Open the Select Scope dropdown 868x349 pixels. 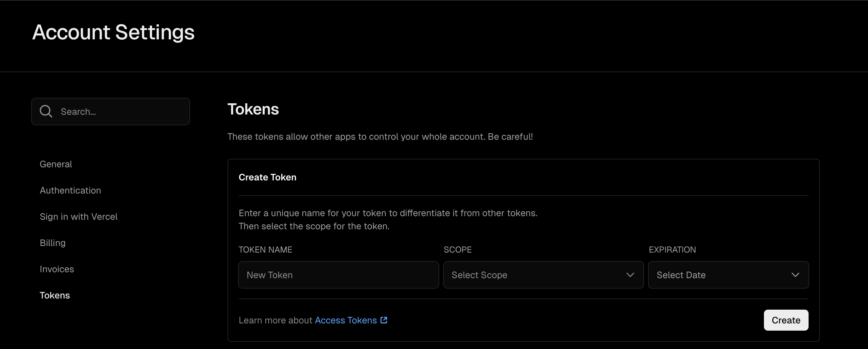click(543, 275)
